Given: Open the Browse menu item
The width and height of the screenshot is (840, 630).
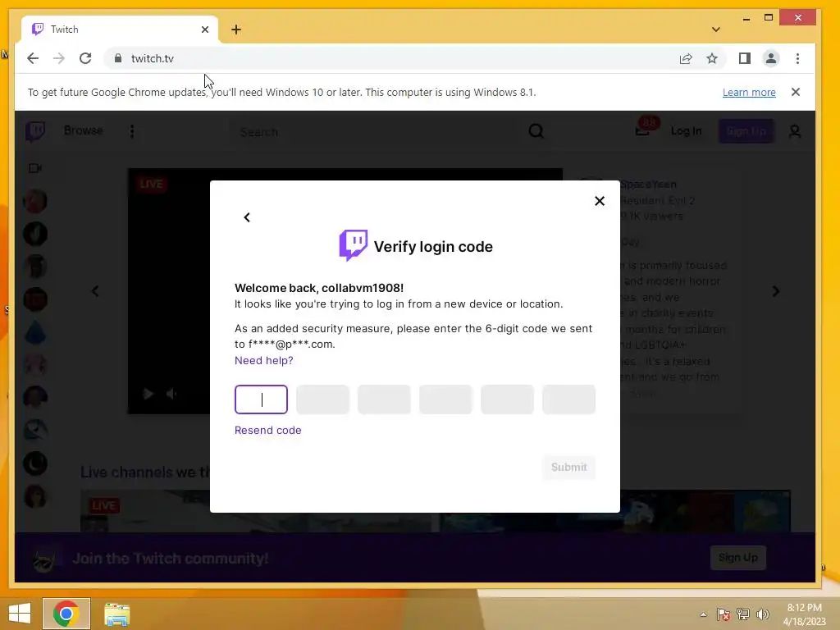Looking at the screenshot, I should click(83, 130).
